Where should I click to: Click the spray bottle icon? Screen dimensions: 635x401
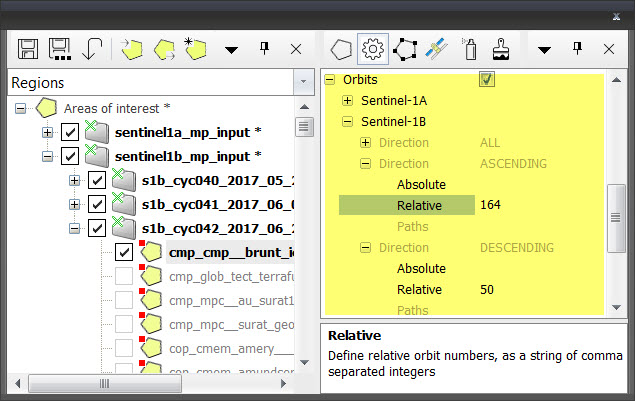469,48
